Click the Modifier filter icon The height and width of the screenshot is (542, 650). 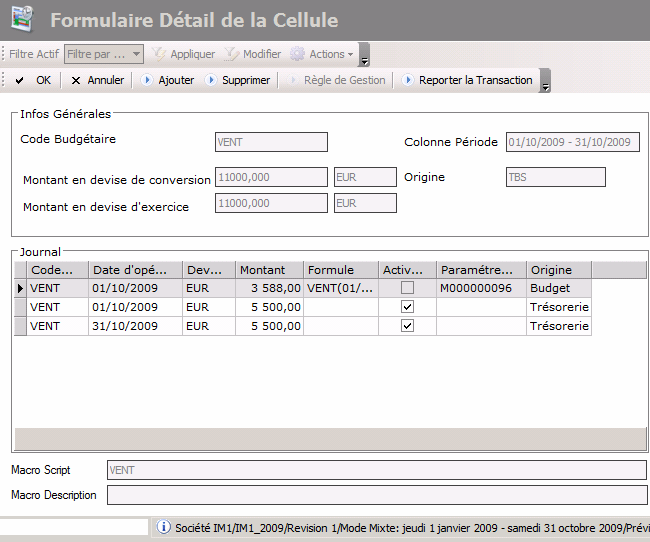[x=232, y=54]
